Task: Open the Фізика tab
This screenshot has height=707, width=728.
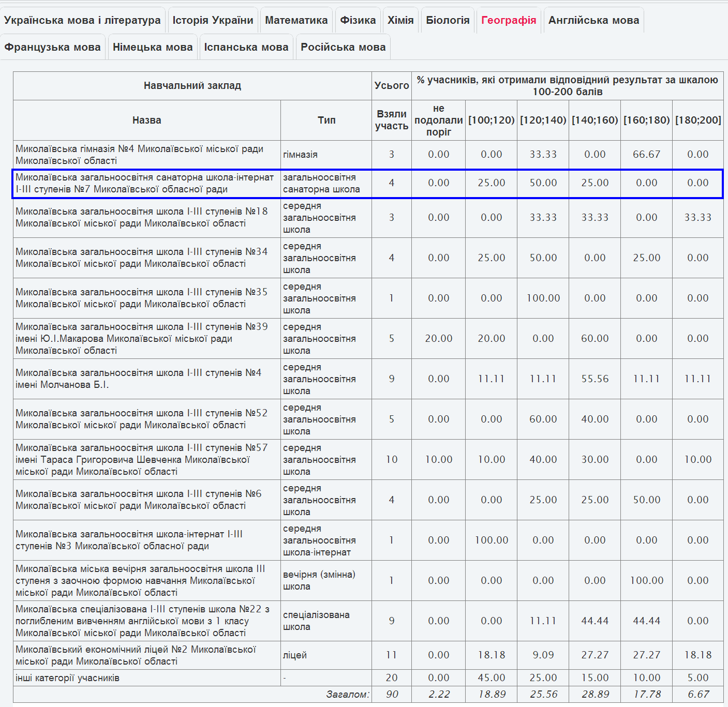Action: pos(358,20)
